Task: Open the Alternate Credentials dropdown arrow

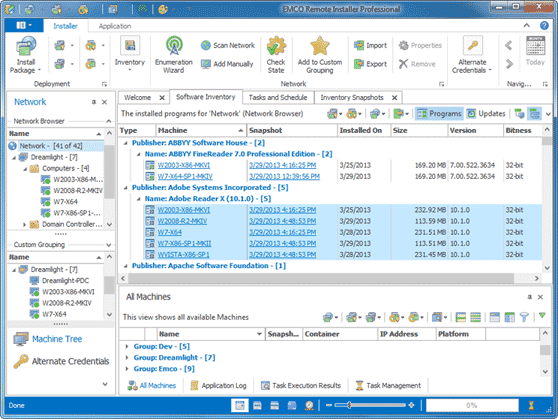Action: [490, 70]
